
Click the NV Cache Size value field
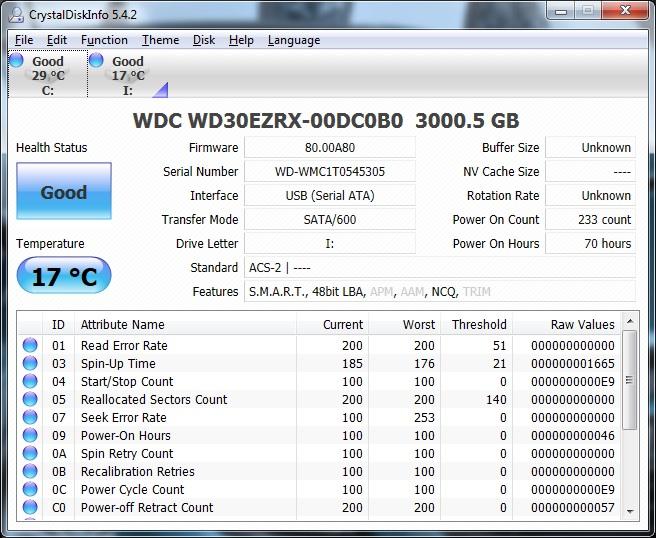(590, 172)
